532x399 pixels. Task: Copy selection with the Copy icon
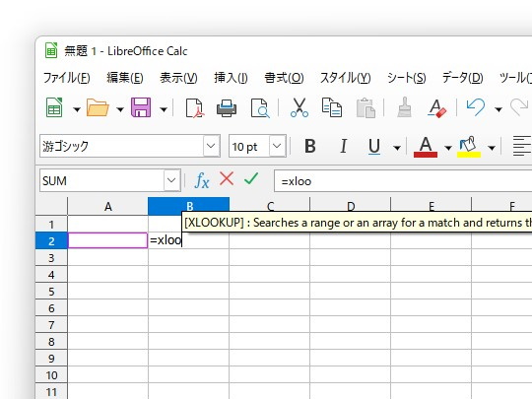[331, 108]
